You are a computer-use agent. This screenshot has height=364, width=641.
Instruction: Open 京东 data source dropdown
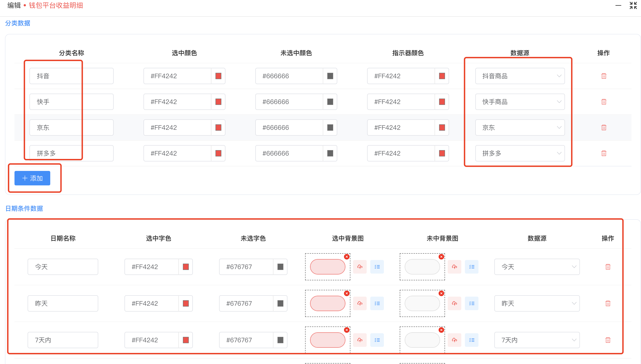pyautogui.click(x=520, y=128)
